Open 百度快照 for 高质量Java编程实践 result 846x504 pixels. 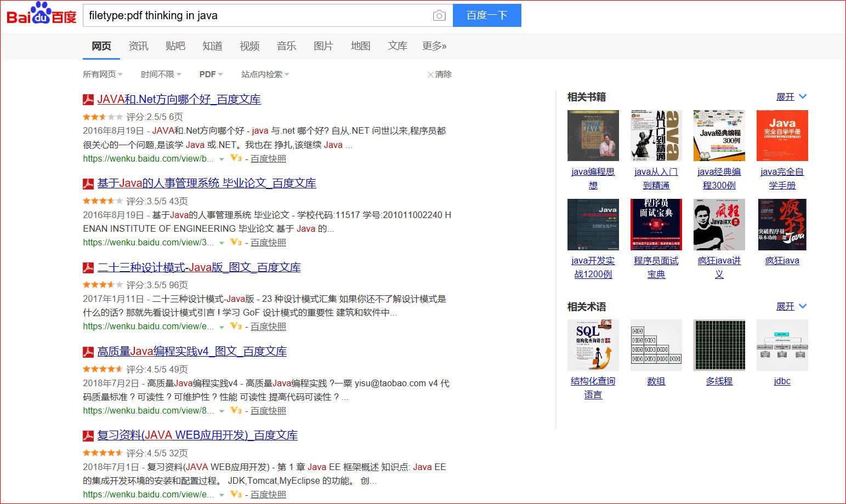[268, 411]
